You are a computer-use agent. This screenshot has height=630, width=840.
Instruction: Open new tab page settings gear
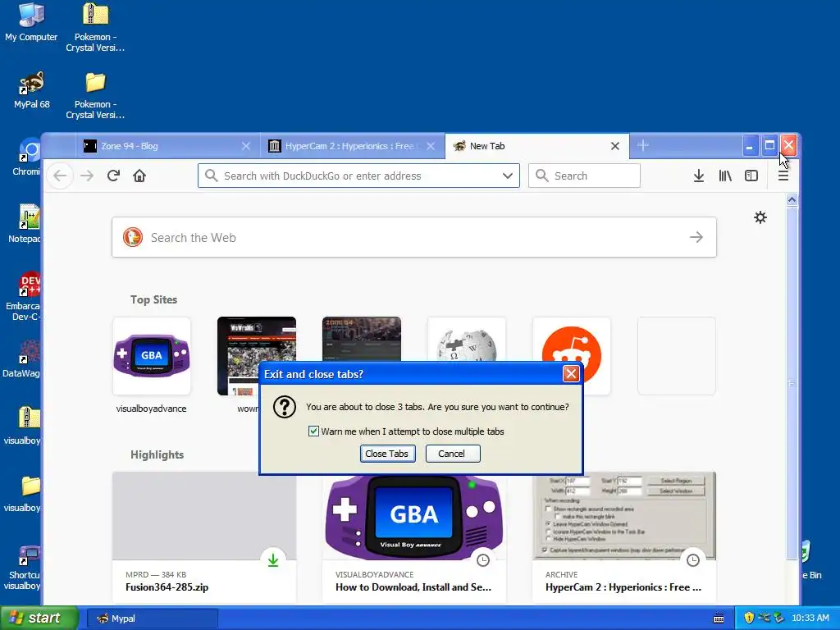[760, 217]
